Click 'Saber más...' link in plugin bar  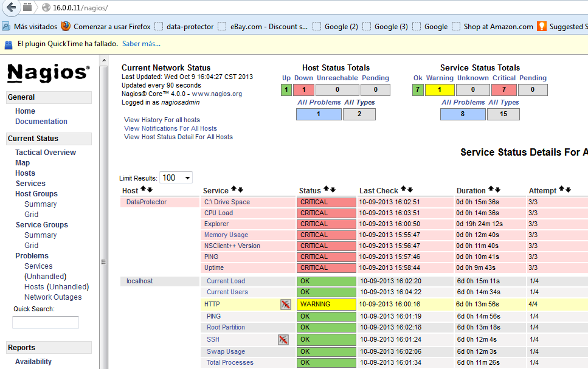click(x=141, y=44)
